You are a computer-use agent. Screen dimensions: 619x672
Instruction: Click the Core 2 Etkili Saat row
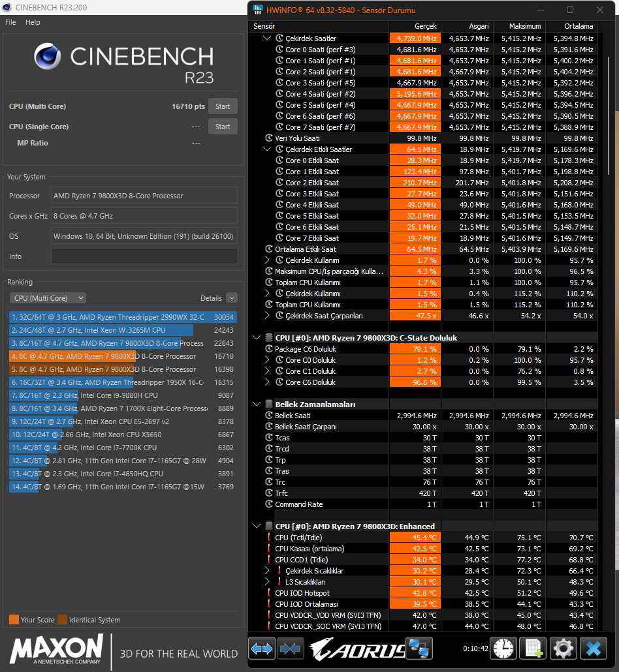point(423,183)
